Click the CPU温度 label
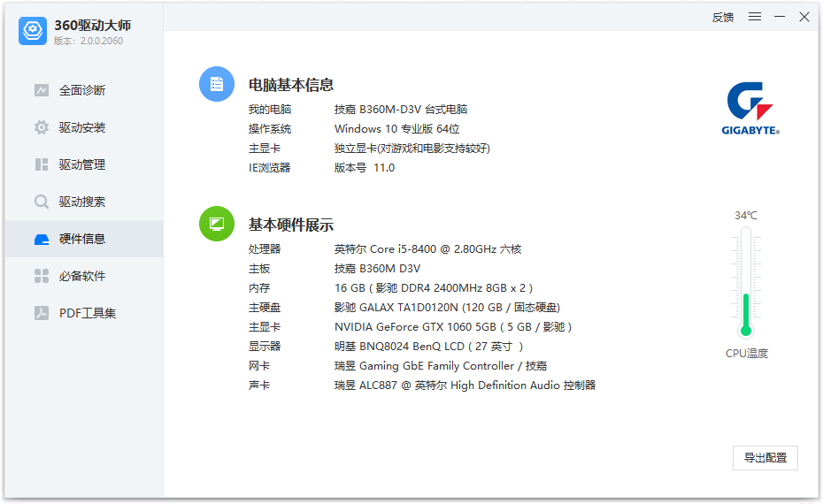This screenshot has height=504, width=823. coord(746,354)
